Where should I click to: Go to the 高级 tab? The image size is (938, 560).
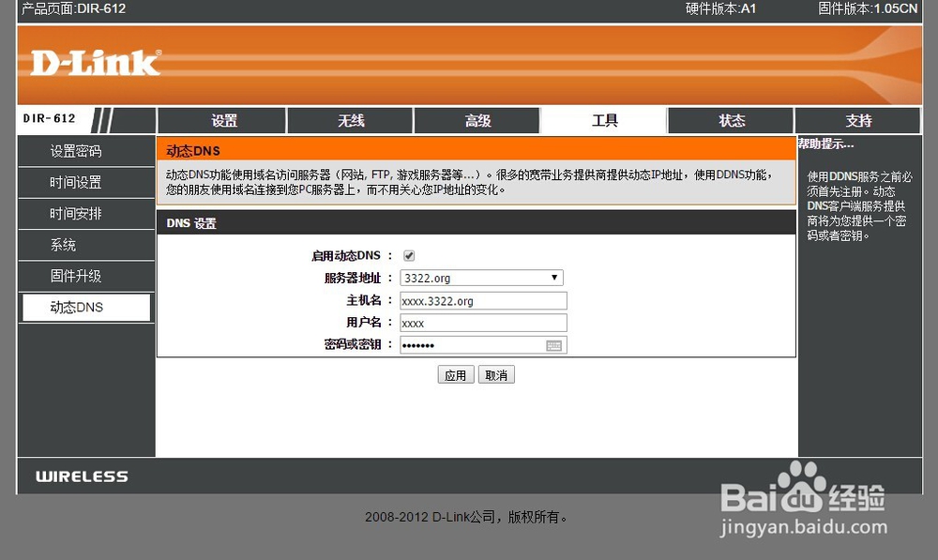click(x=477, y=121)
